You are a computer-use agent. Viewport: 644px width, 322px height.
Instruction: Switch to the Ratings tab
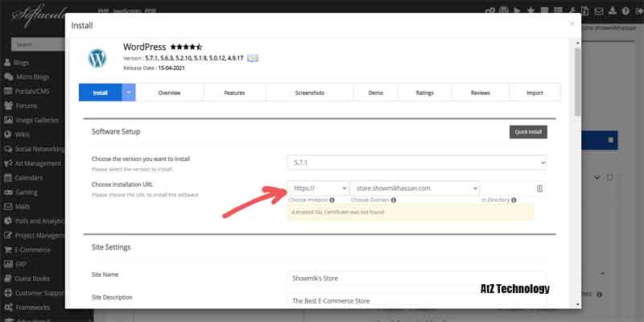[425, 93]
